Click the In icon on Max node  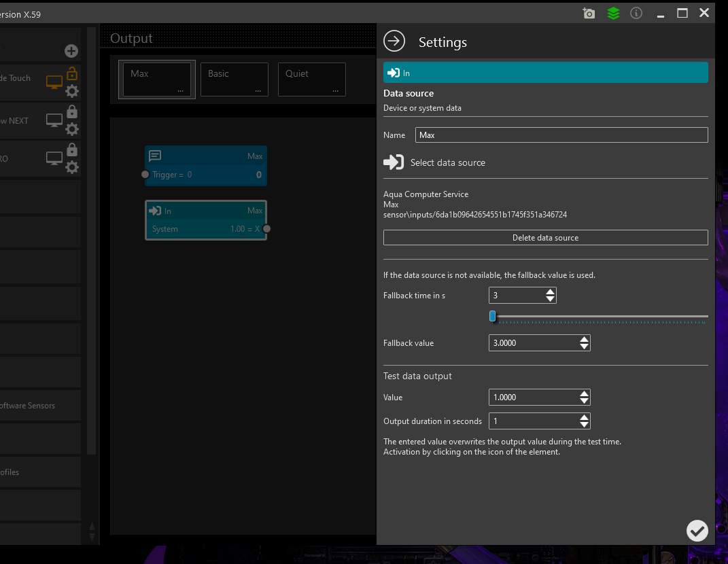[155, 211]
